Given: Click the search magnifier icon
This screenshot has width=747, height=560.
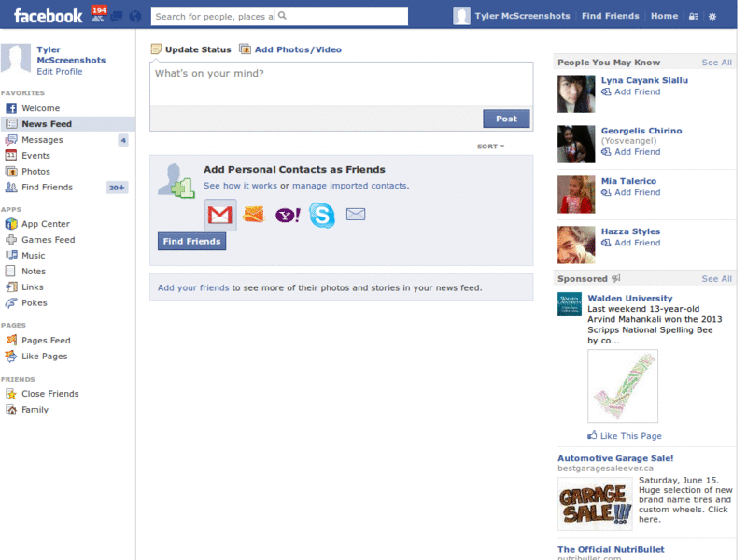Looking at the screenshot, I should [x=282, y=16].
